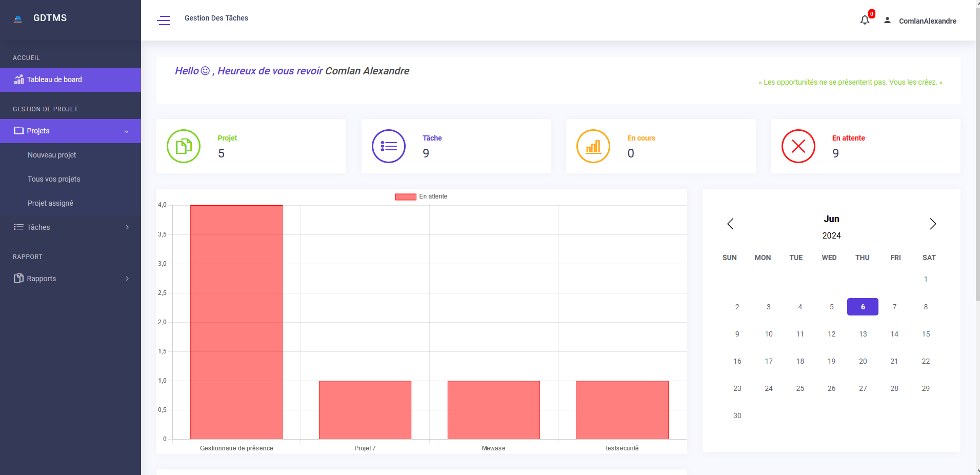
Task: Click the Gestionnaire de présence bar
Action: pyautogui.click(x=236, y=322)
